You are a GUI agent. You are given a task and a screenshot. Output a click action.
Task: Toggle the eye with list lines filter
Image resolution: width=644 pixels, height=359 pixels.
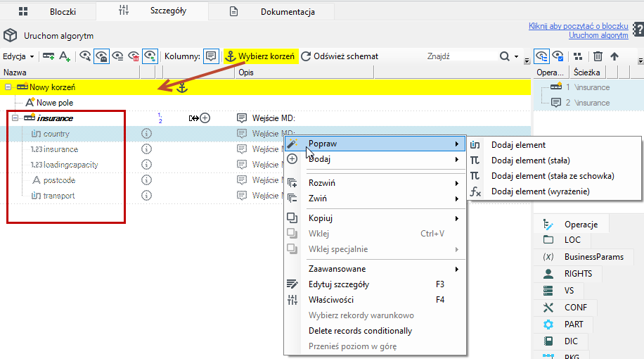coord(118,56)
